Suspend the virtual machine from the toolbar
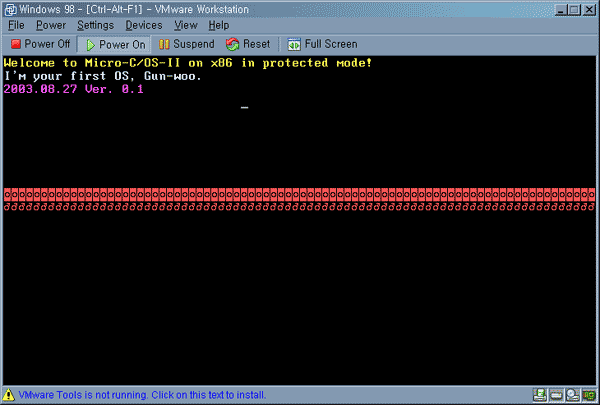The image size is (600, 405). 186,44
